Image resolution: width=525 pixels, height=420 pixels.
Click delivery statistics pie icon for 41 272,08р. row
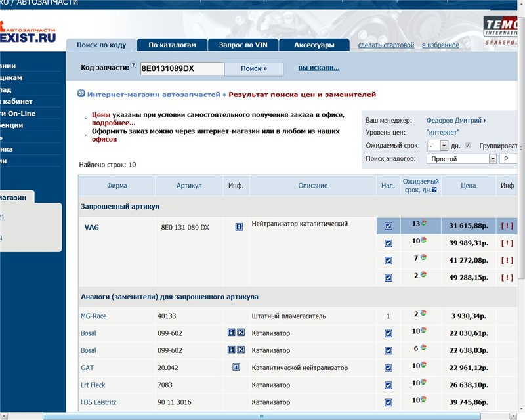(x=423, y=257)
